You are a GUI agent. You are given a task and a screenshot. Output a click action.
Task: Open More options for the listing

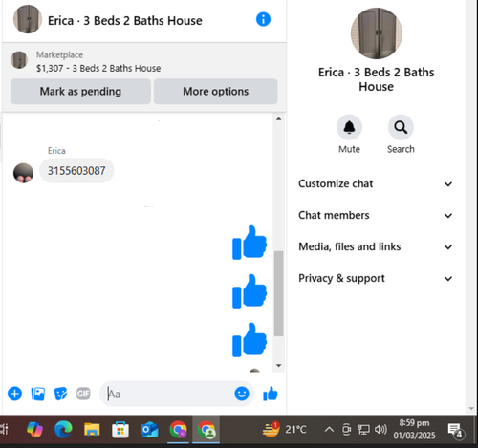point(216,92)
